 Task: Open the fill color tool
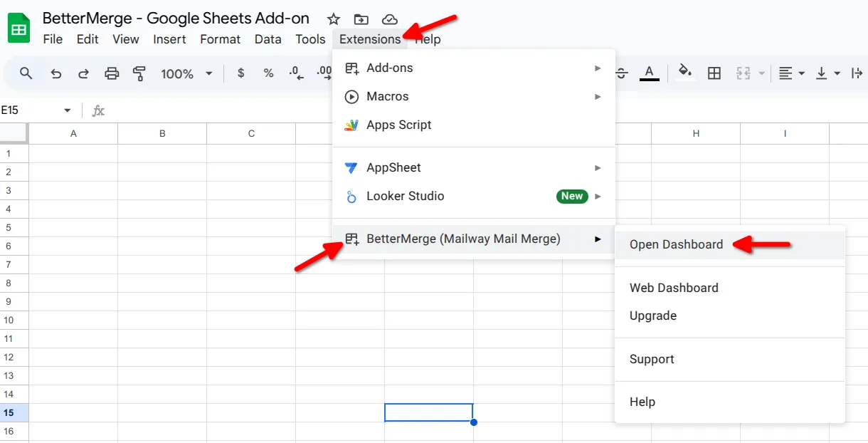pyautogui.click(x=684, y=73)
